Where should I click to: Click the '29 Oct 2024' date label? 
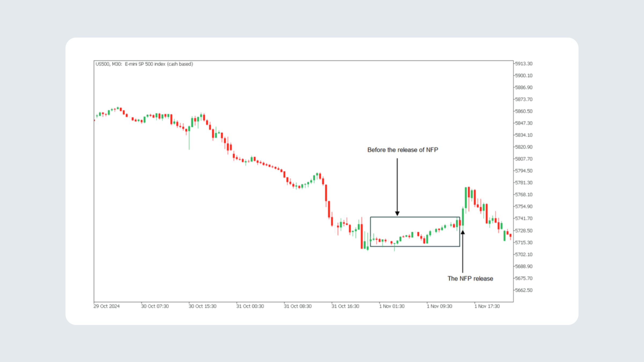tap(107, 306)
